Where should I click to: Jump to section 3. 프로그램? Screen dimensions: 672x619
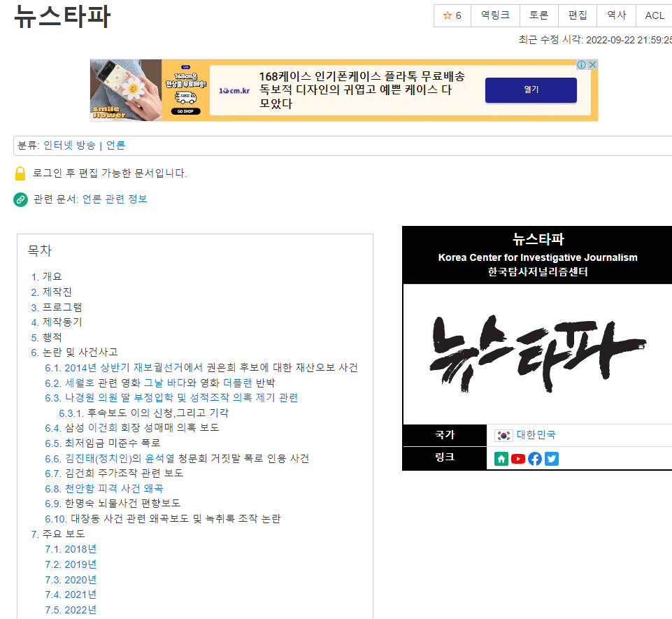pyautogui.click(x=57, y=307)
